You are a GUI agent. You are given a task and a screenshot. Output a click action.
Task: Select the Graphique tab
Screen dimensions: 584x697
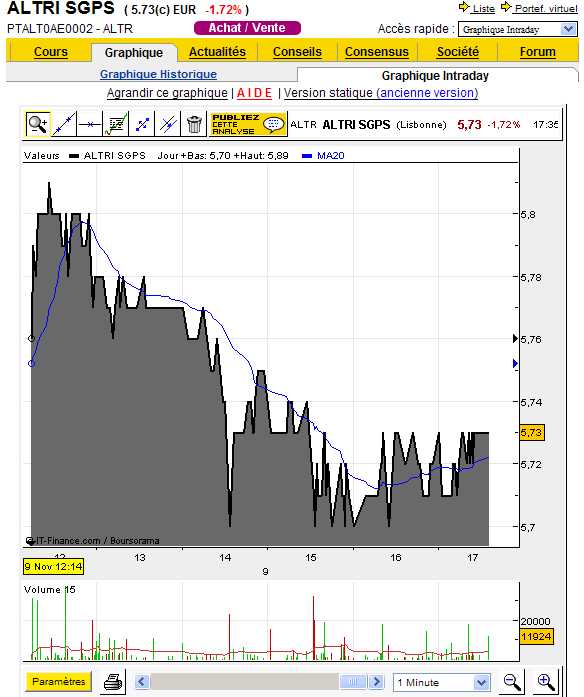pyautogui.click(x=134, y=52)
